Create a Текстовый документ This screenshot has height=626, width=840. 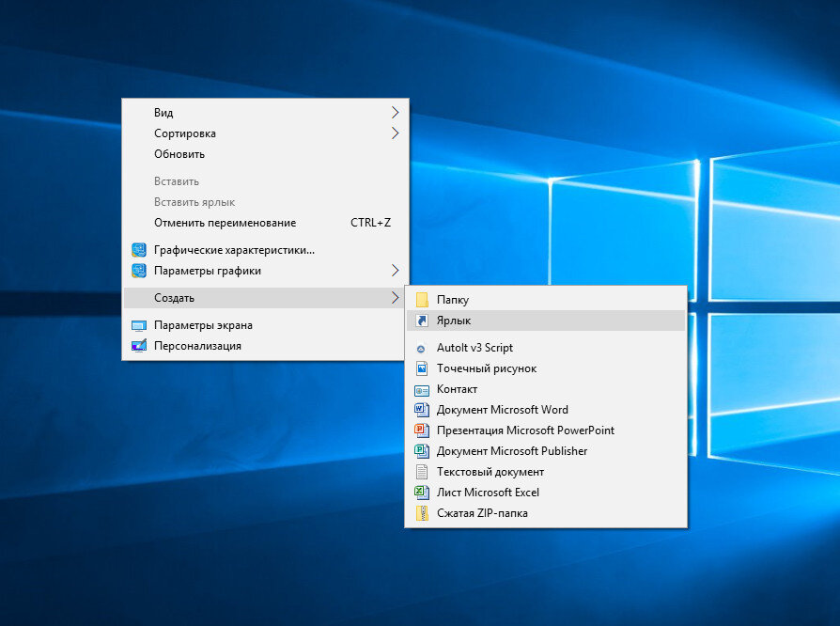click(546, 472)
